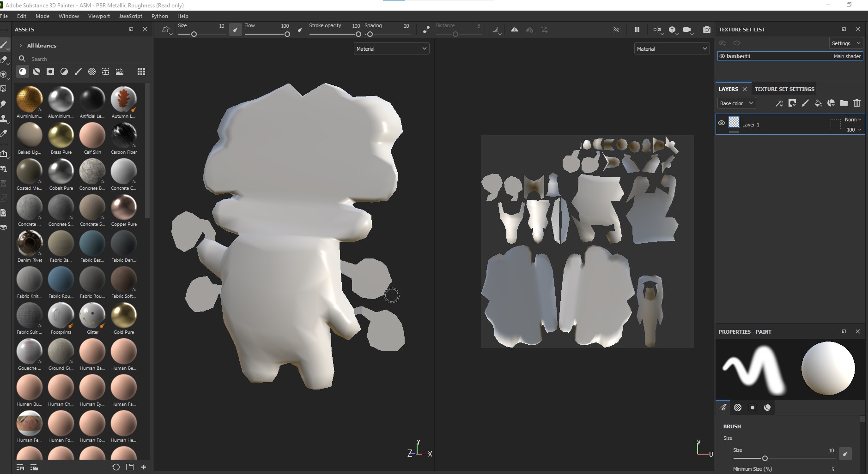
Task: Add a folder group in Layers panel
Action: click(x=844, y=103)
